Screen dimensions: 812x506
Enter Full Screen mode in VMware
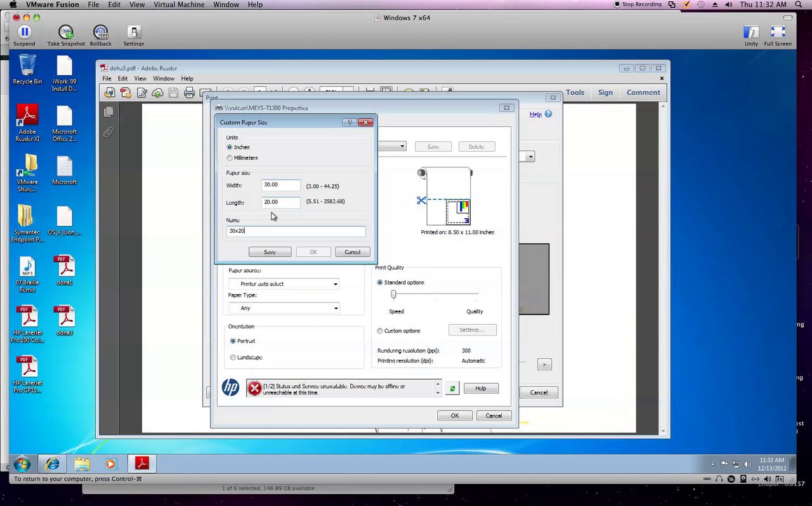[x=778, y=32]
